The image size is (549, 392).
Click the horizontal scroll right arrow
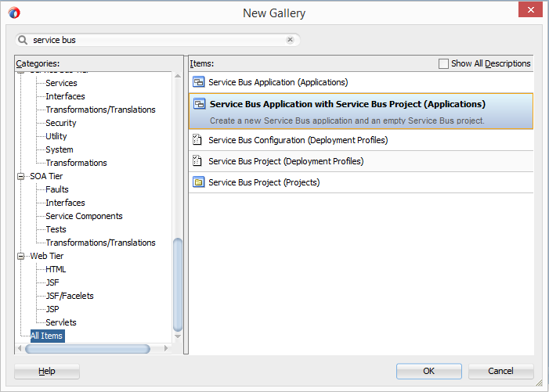click(166, 348)
